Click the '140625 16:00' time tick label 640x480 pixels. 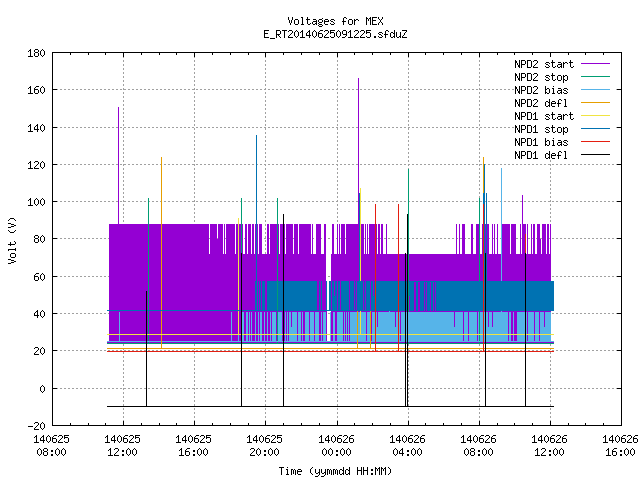coord(193,446)
